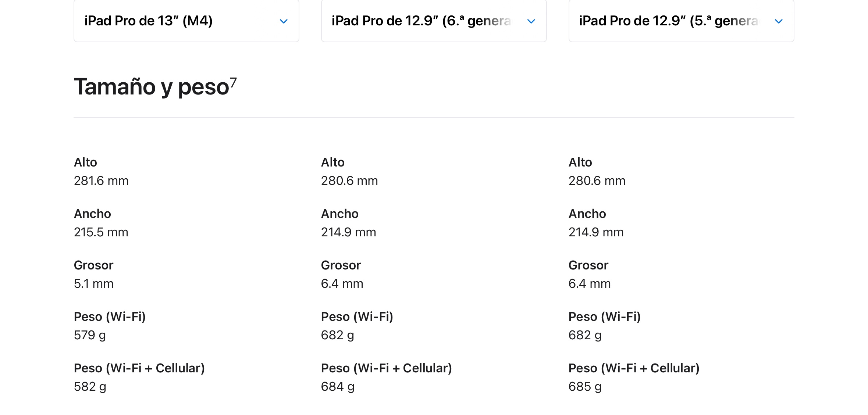Click the chevron arrow in the 6.ª generación selector
Image resolution: width=868 pixels, height=415 pixels.
(531, 21)
